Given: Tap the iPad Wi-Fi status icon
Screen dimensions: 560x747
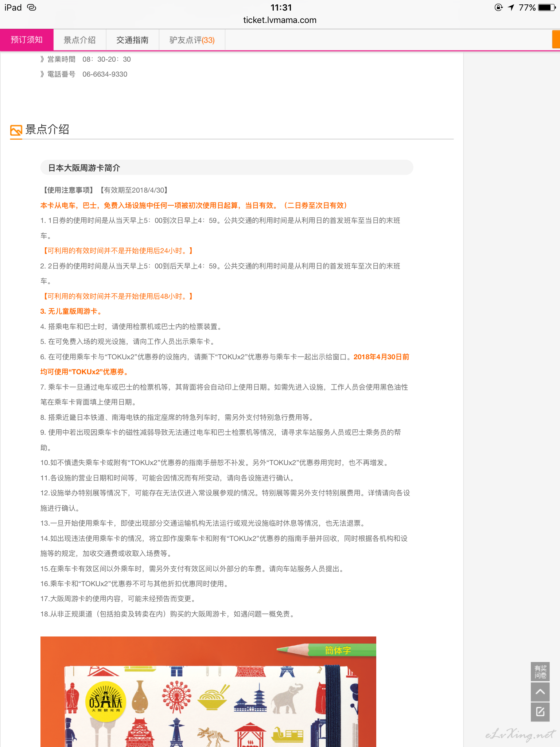Looking at the screenshot, I should point(32,7).
